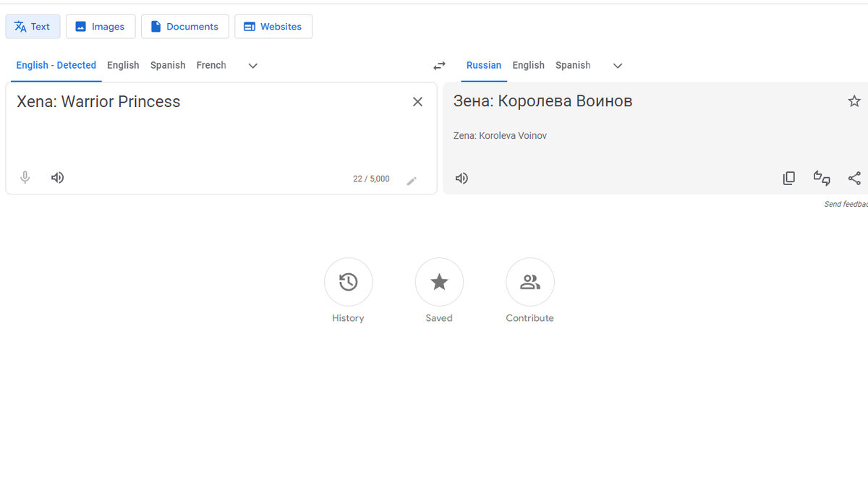
Task: Clear the source text with the X
Action: click(417, 102)
